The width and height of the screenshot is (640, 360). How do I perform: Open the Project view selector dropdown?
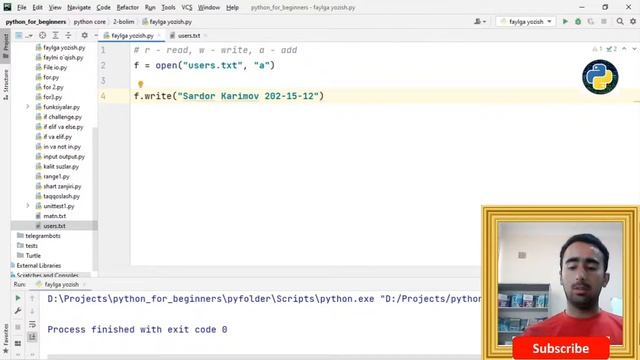tap(23, 36)
